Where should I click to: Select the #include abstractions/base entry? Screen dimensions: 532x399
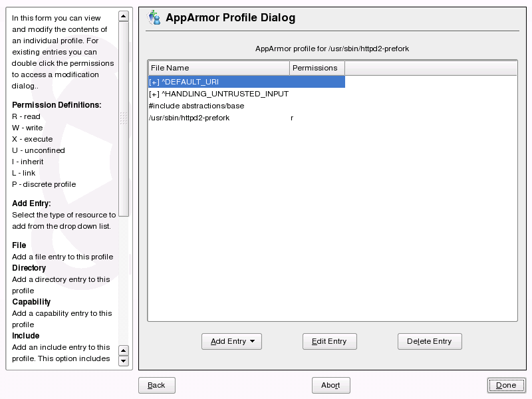click(196, 106)
